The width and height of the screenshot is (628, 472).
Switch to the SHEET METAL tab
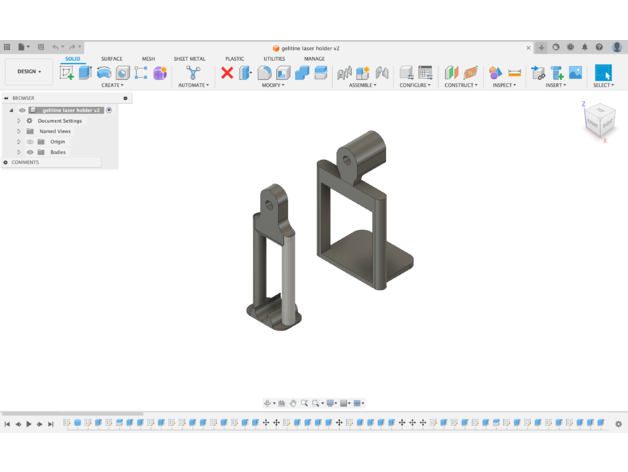pos(189,59)
